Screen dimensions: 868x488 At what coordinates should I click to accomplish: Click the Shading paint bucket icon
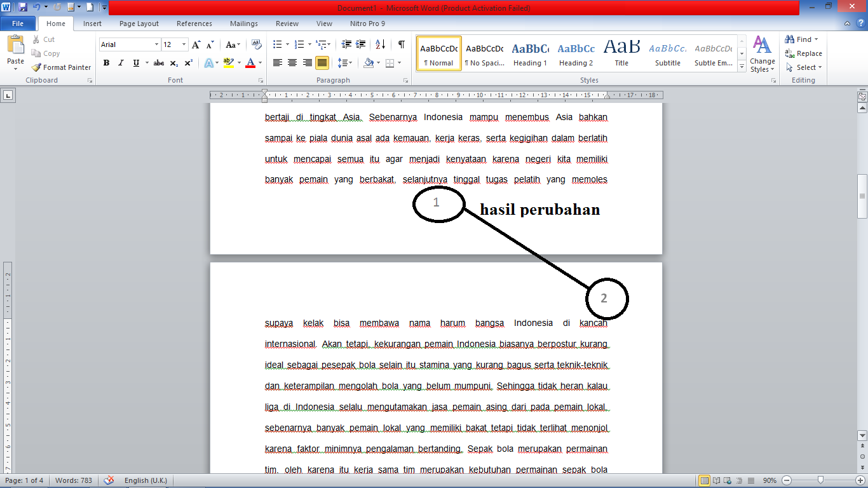point(368,63)
